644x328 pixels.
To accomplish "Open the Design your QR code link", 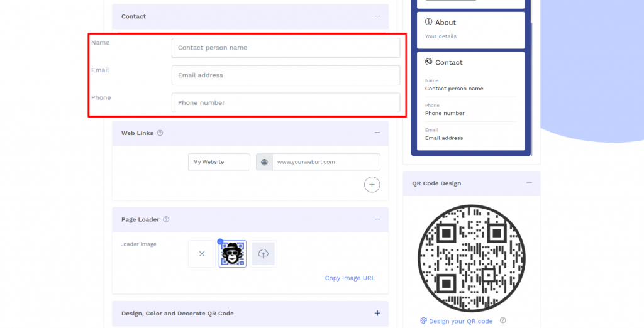I will (x=460, y=321).
